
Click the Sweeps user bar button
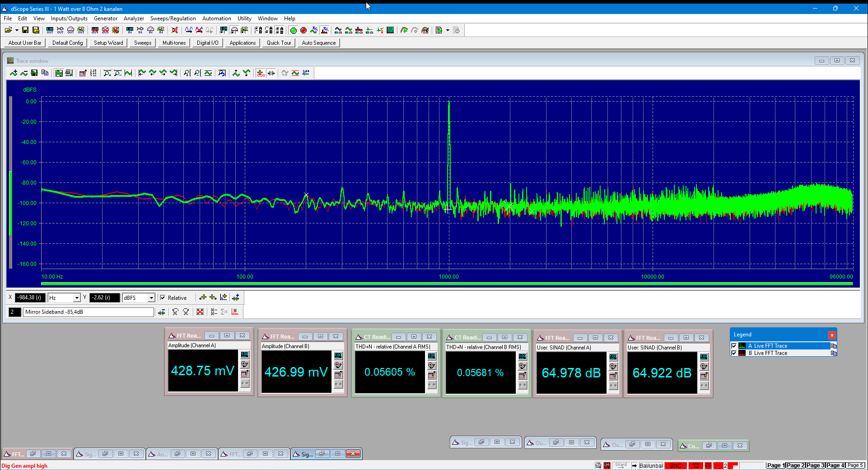pos(143,43)
